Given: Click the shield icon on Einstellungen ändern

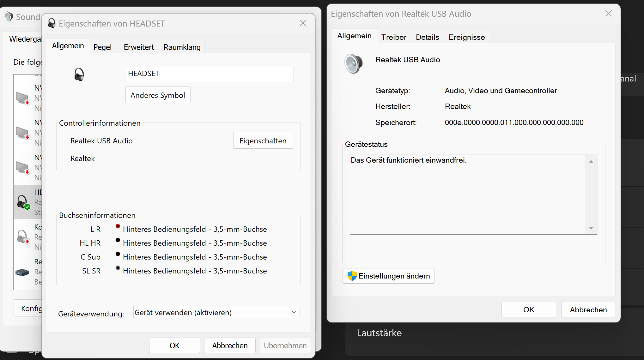Looking at the screenshot, I should 352,276.
